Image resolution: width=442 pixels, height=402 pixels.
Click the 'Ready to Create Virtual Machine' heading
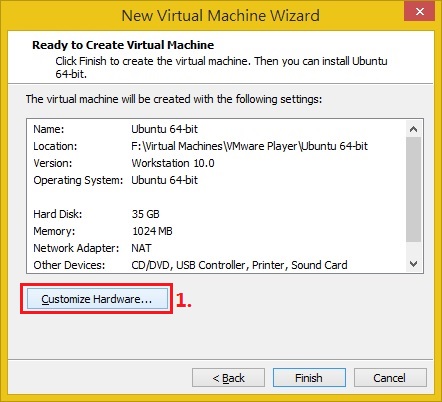(123, 45)
